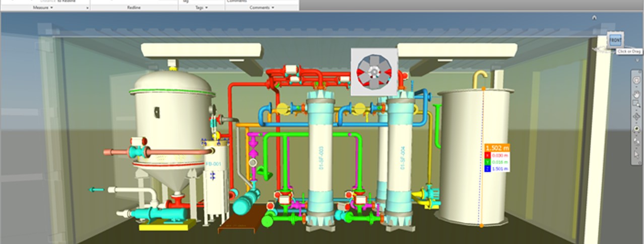Click the 1.502 m measurement label
This screenshot has height=244, width=644.
pyautogui.click(x=497, y=148)
